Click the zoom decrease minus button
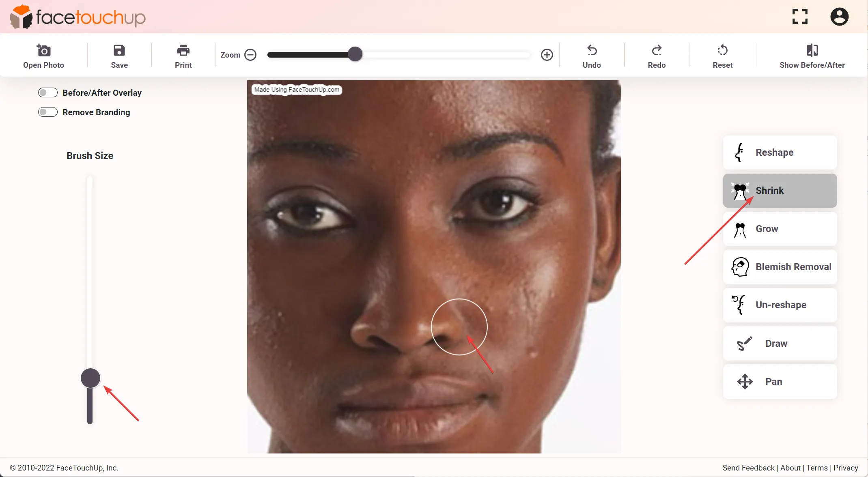This screenshot has width=868, height=477. pos(250,54)
